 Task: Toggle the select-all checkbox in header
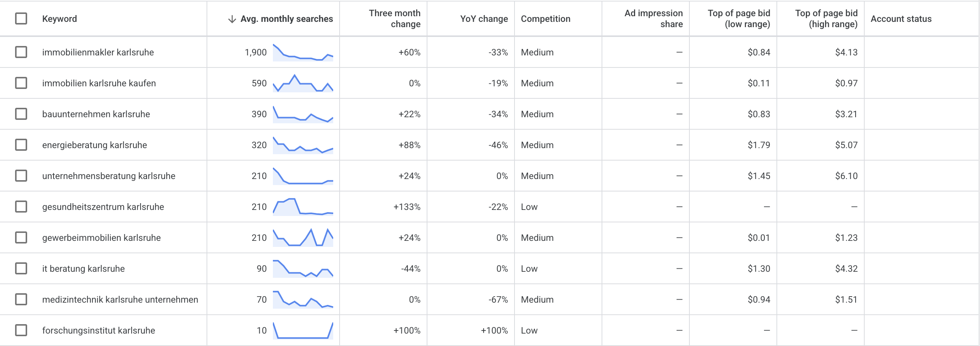tap(21, 18)
